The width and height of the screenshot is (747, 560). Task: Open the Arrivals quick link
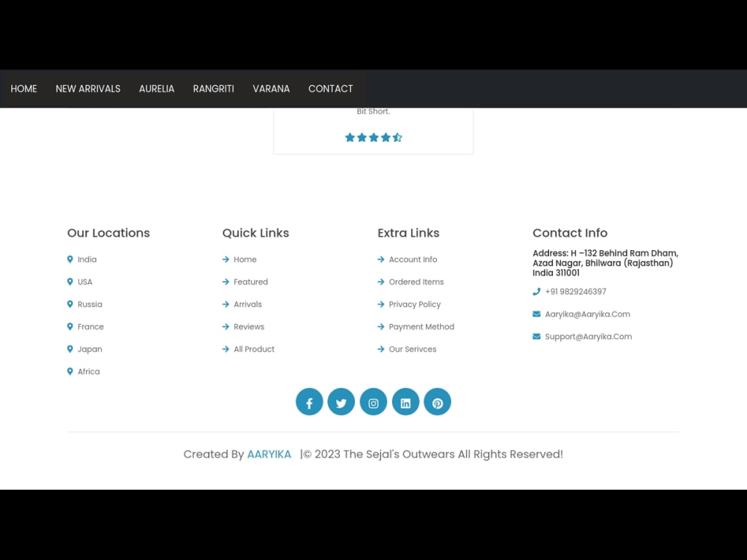(x=248, y=305)
